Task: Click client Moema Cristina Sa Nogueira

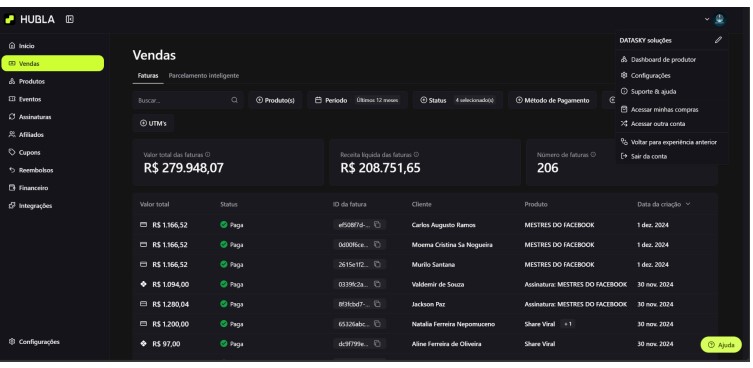Action: pos(452,245)
